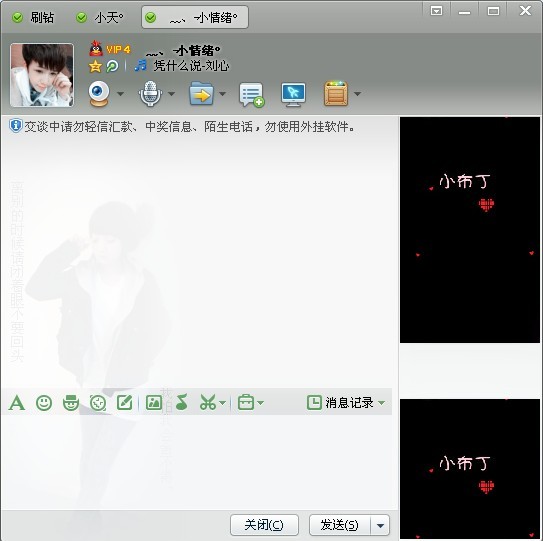The height and width of the screenshot is (541, 543).
Task: Click the lower 小布丁 QQ show image
Action: click(470, 469)
